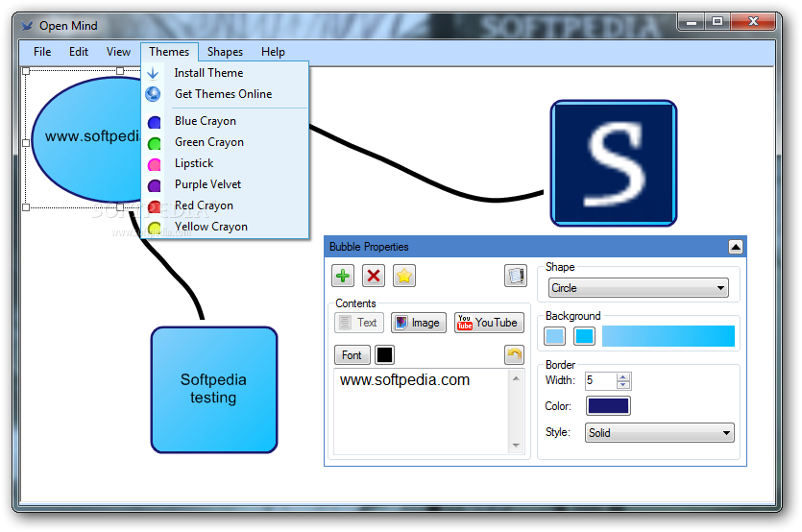Click the Get Themes Online globe icon
This screenshot has height=532, width=802.
pos(153,94)
